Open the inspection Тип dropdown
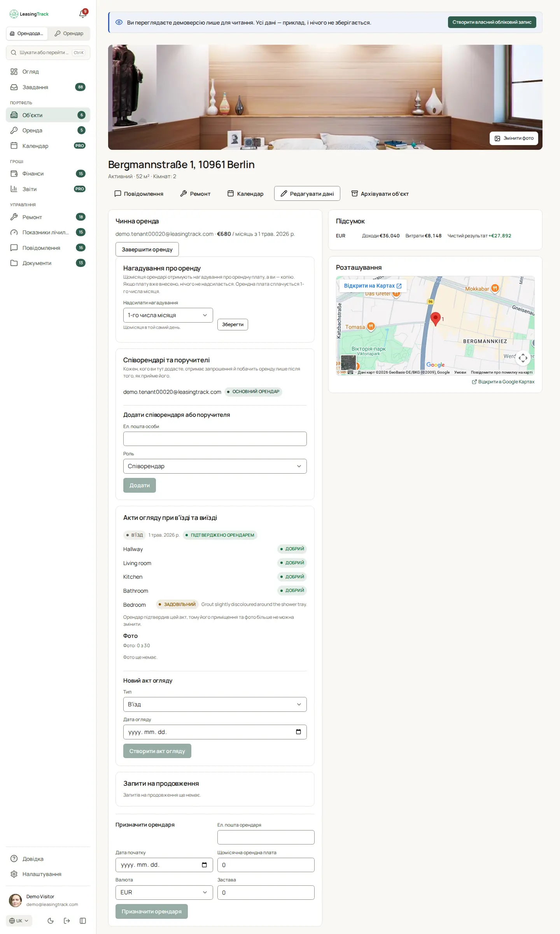Image resolution: width=560 pixels, height=934 pixels. [x=215, y=704]
